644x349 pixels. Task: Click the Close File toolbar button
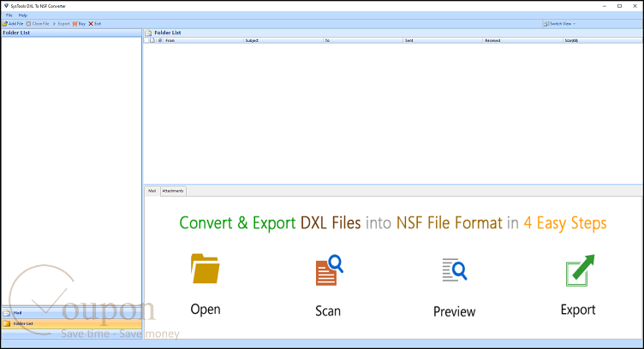point(38,24)
